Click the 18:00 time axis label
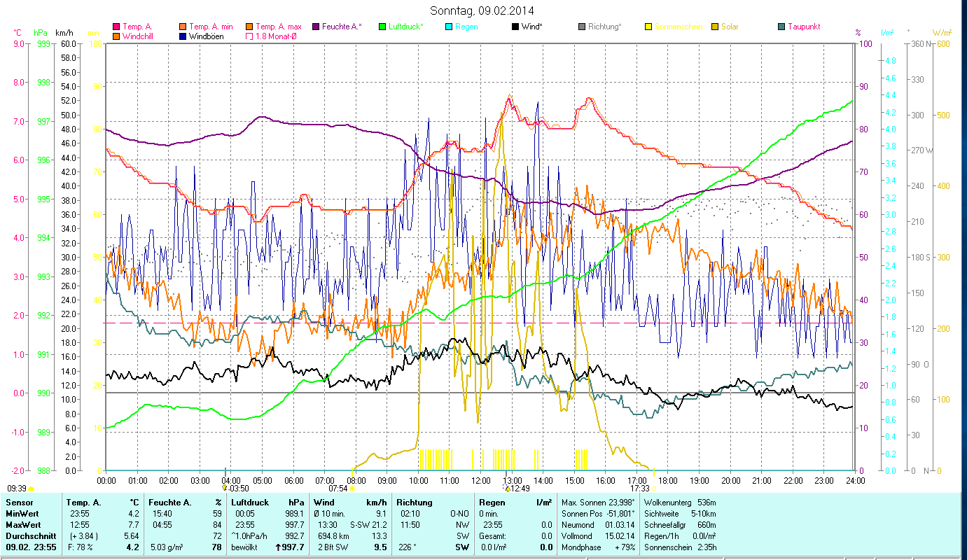 668,481
